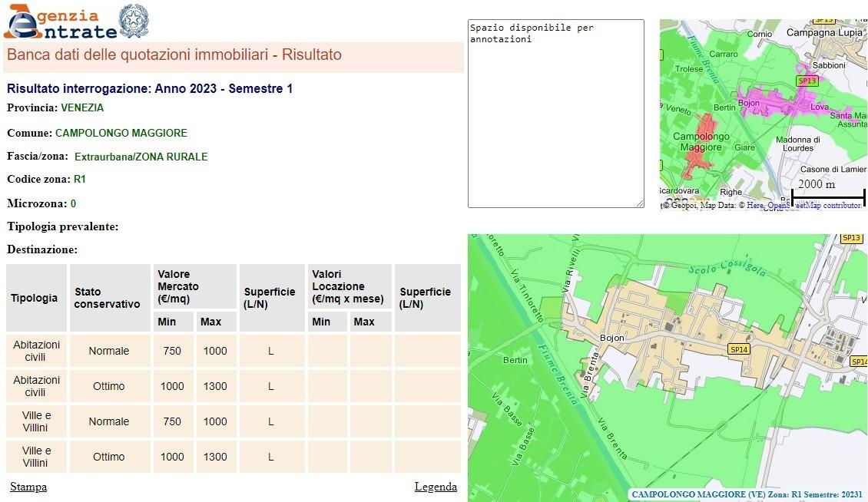
Task: Click the overview map thumbnail of Campolongo Maggiore
Action: (763, 114)
